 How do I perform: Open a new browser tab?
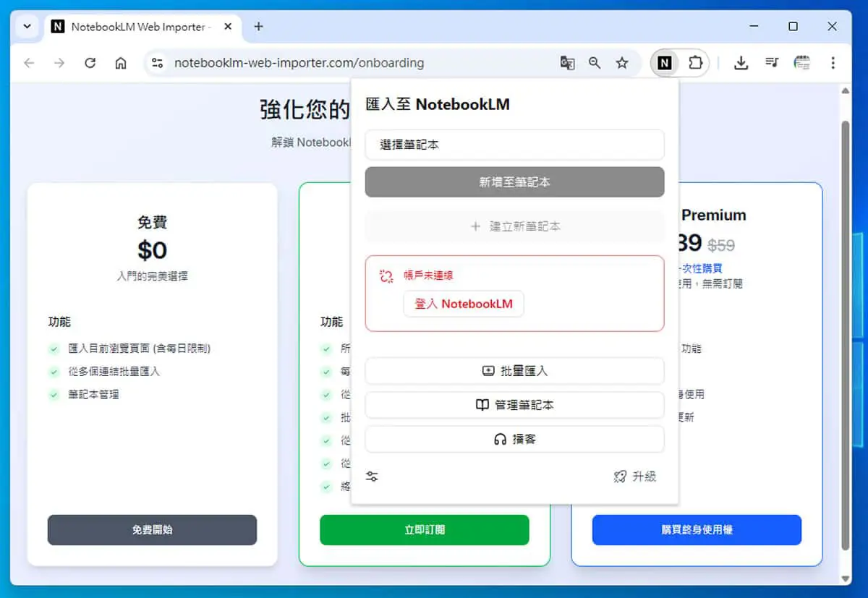point(258,27)
